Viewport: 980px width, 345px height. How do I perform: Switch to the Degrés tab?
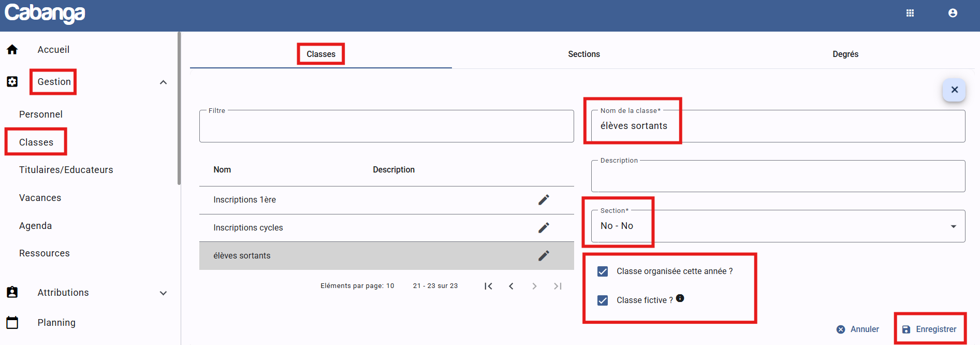coord(845,54)
